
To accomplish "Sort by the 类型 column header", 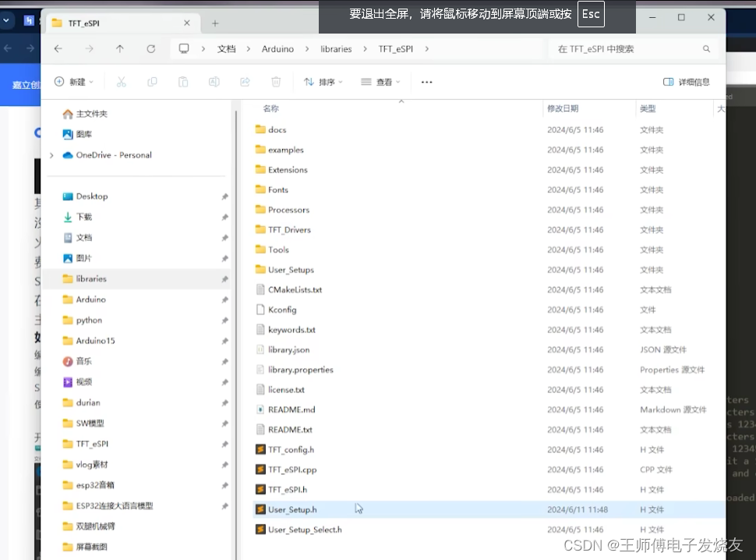I will pos(648,108).
